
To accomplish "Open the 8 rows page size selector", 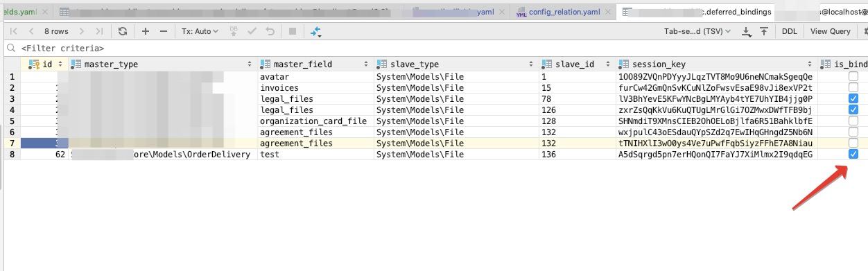I will (x=56, y=31).
